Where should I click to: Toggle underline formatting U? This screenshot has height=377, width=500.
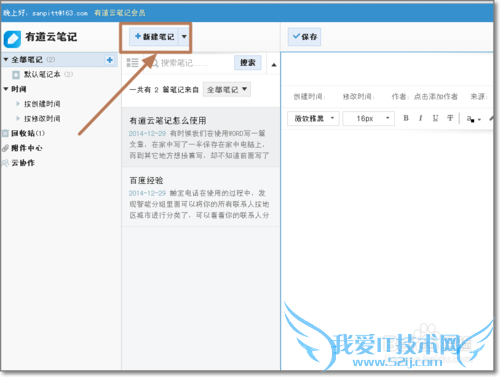tap(435, 118)
